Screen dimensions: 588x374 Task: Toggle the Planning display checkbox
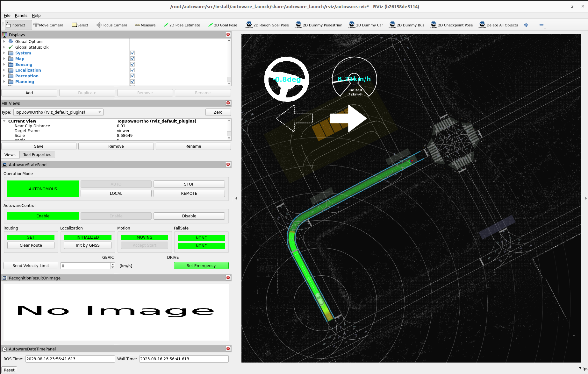coord(133,81)
